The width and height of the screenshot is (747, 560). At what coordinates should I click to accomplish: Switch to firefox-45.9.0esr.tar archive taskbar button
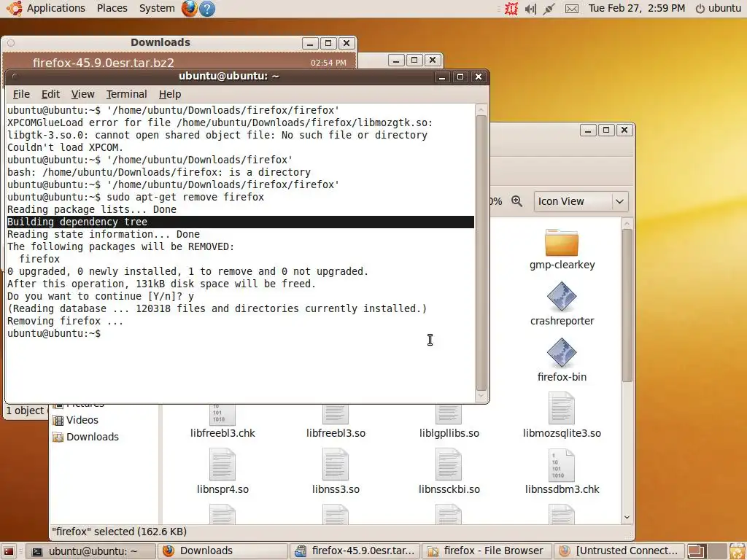[355, 551]
